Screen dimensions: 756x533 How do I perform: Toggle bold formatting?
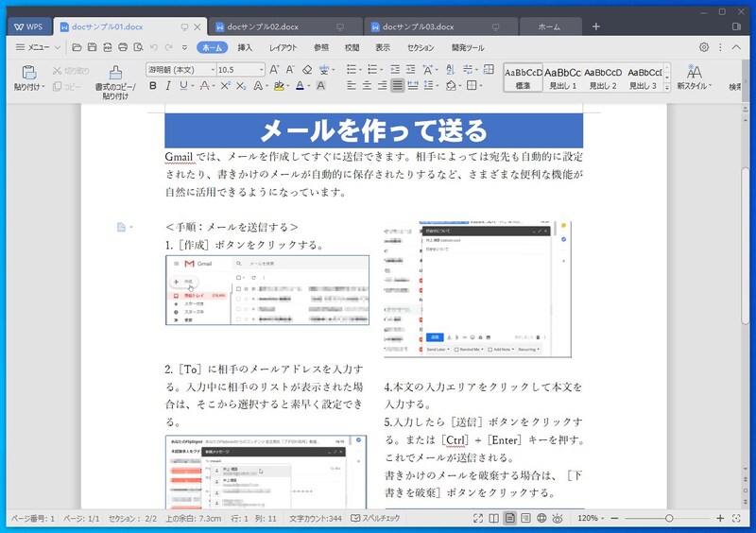tap(152, 86)
